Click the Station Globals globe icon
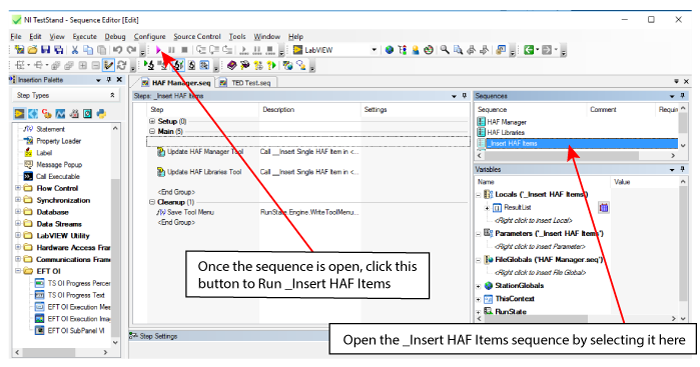 pos(389,50)
